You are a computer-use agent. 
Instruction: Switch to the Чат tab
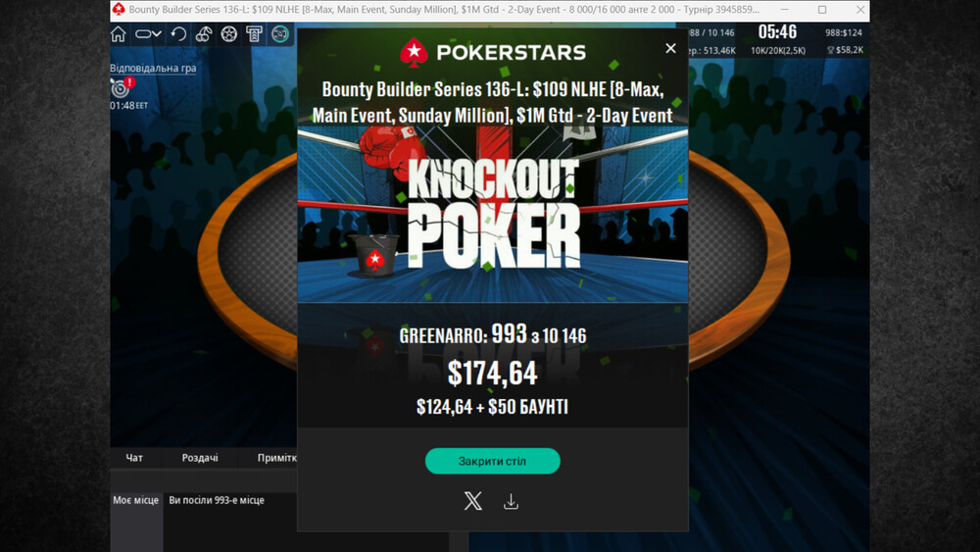(x=134, y=458)
